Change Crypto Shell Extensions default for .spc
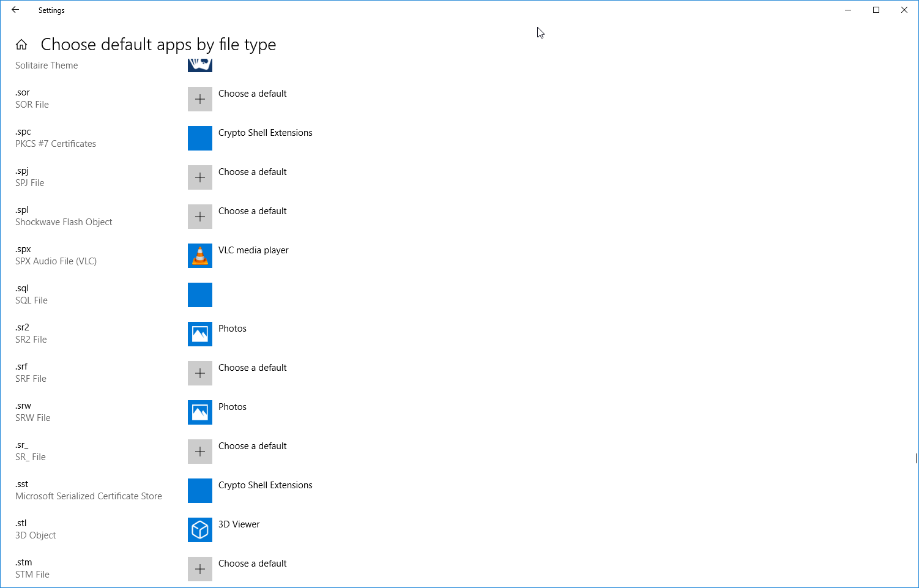This screenshot has height=588, width=919. (x=265, y=133)
